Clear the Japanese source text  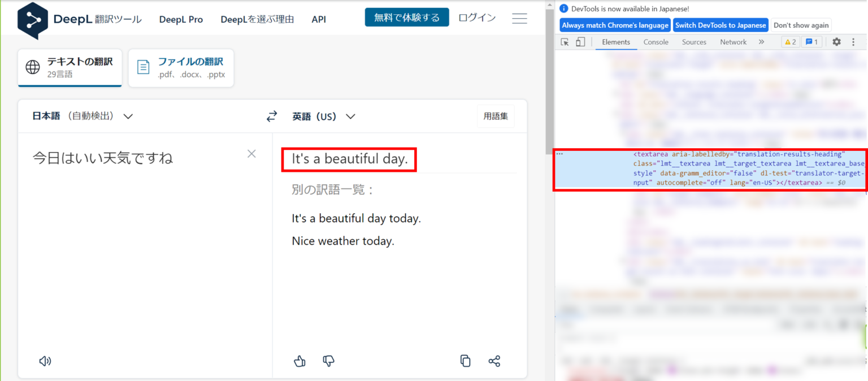(x=251, y=154)
